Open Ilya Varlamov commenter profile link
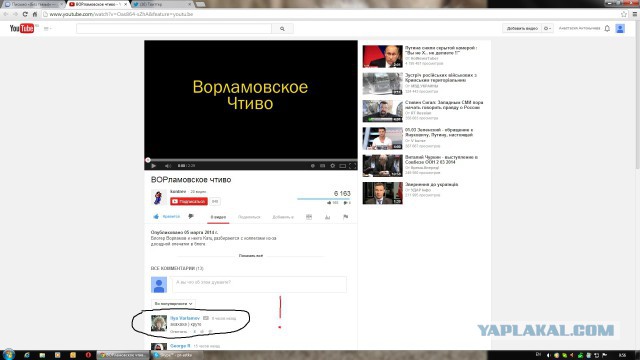The height and width of the screenshot is (360, 640). pos(185,318)
